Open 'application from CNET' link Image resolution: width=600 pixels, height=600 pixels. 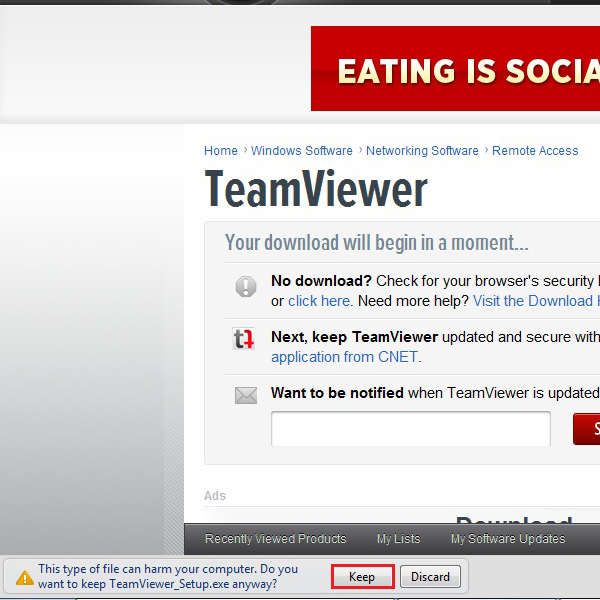coord(344,357)
